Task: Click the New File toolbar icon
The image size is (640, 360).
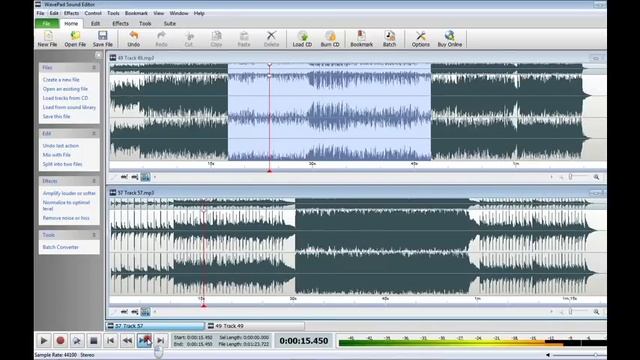Action: tap(47, 39)
